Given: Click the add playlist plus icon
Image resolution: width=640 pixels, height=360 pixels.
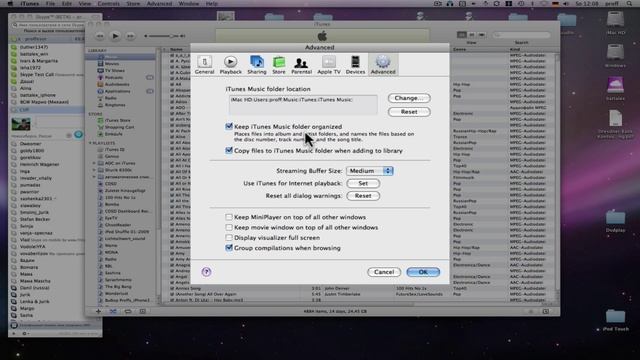Looking at the screenshot, I should [x=98, y=311].
